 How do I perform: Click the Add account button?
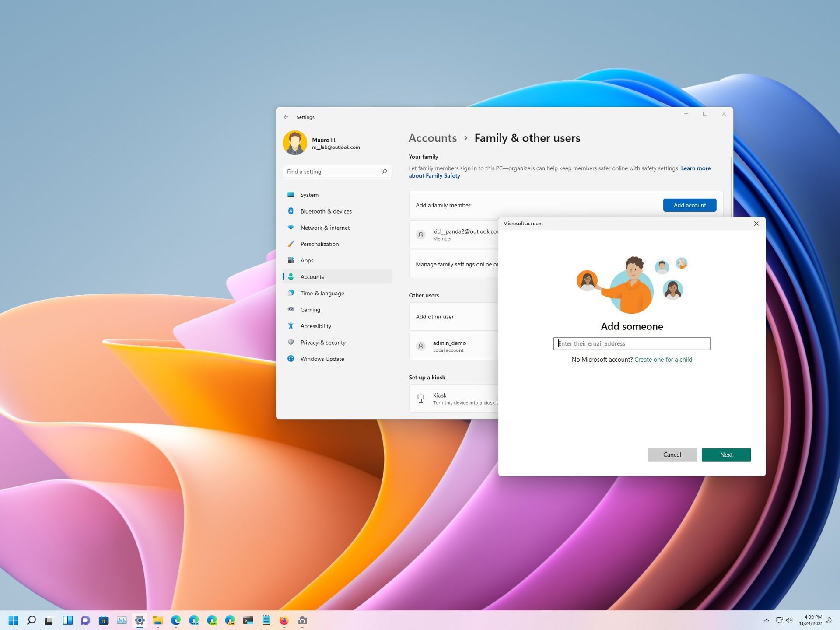click(x=689, y=205)
